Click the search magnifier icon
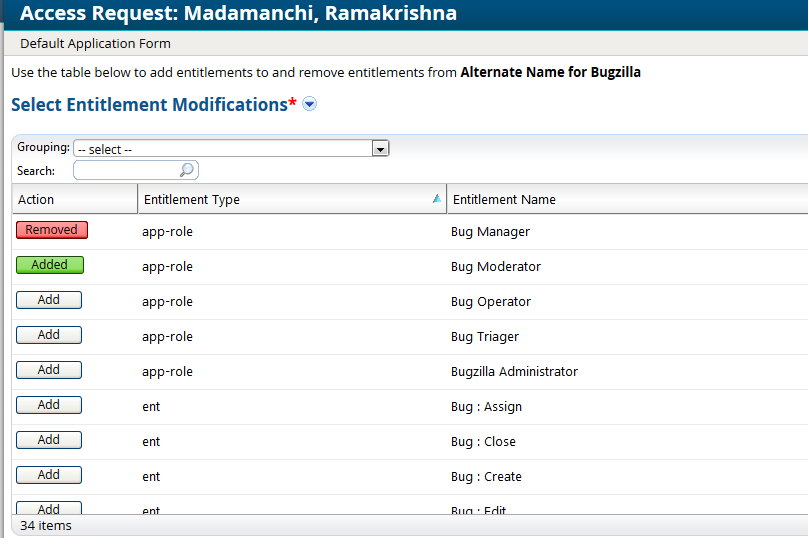This screenshot has height=545, width=809. point(186,170)
